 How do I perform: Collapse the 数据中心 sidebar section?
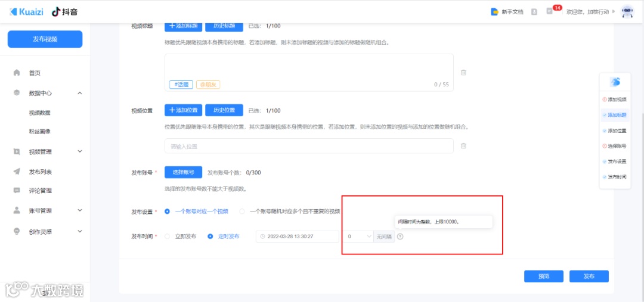click(80, 93)
